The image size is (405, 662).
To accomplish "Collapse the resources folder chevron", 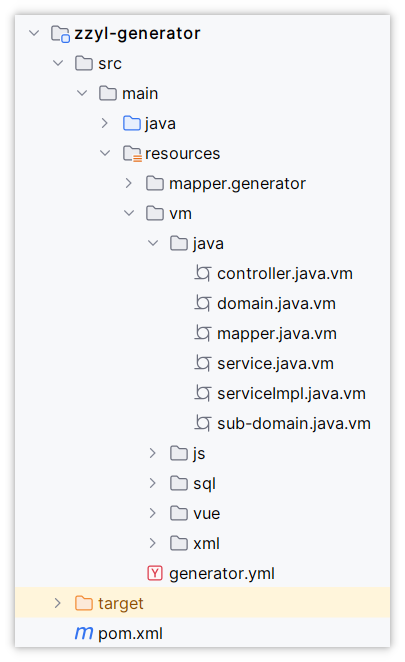I will [105, 153].
